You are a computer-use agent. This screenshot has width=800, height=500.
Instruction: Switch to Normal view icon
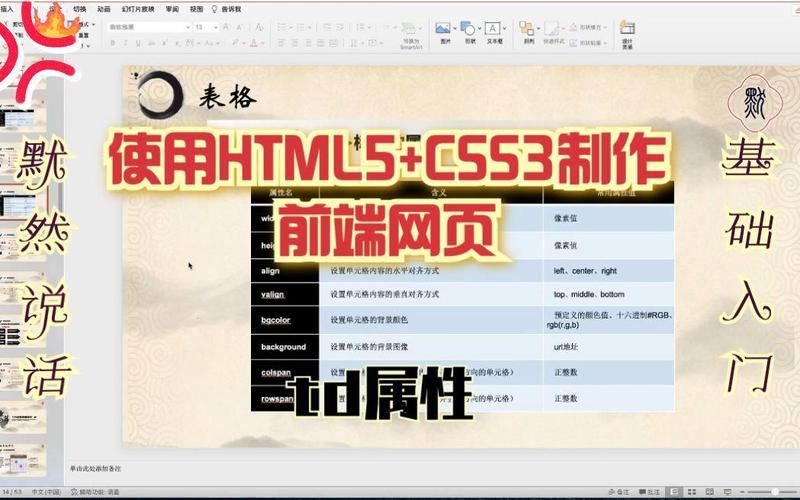click(674, 492)
